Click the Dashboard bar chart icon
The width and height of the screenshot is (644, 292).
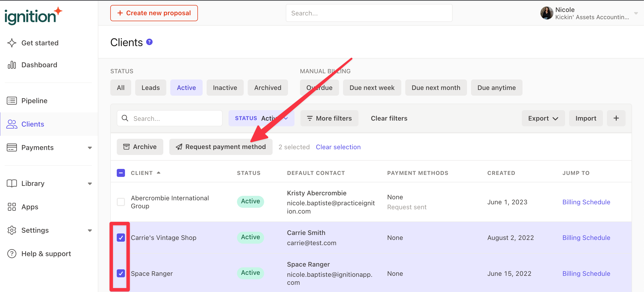click(x=12, y=65)
